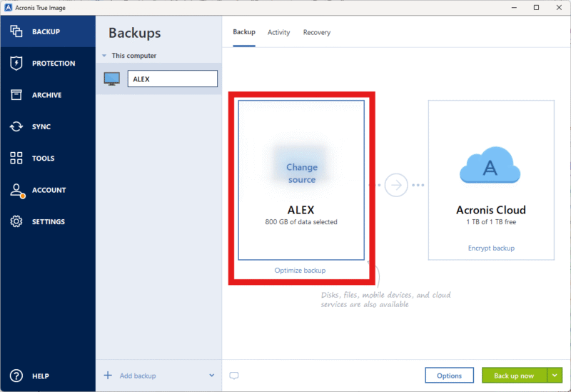The image size is (571, 392).
Task: Click the Back up now button
Action: click(x=514, y=376)
